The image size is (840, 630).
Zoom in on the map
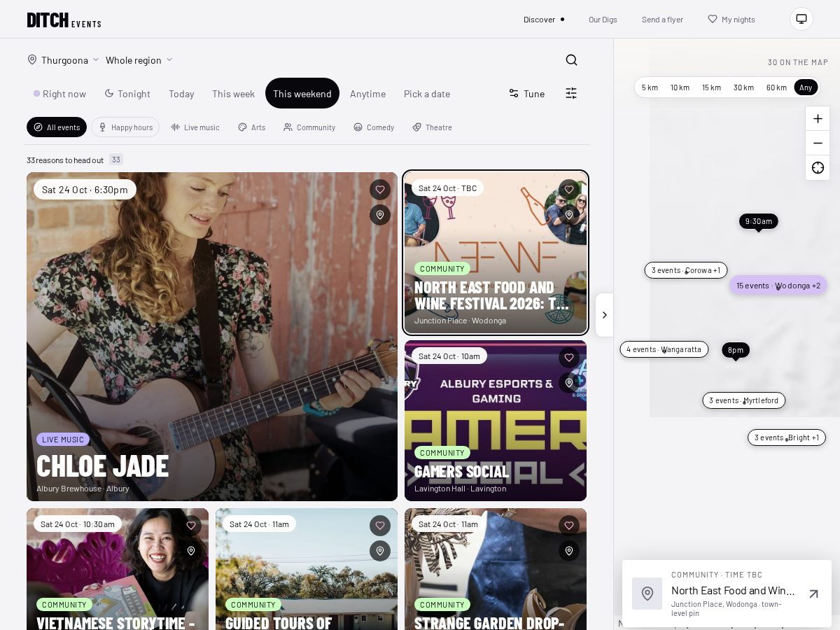818,119
